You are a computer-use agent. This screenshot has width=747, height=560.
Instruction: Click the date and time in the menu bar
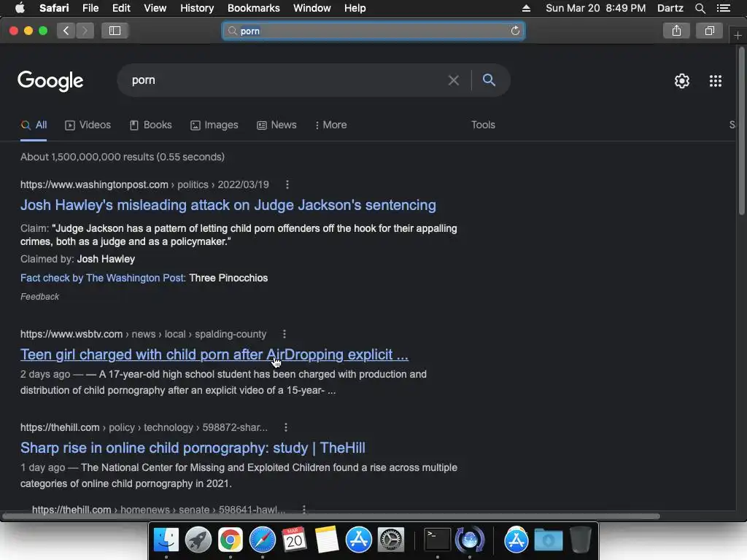coord(595,8)
